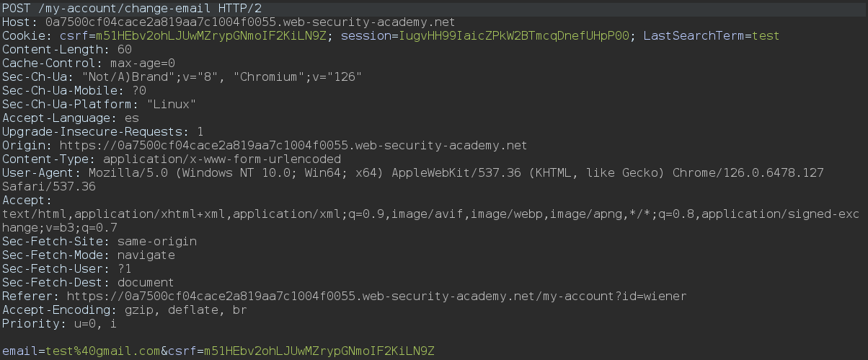Click the Accept-Language value es

(132, 118)
